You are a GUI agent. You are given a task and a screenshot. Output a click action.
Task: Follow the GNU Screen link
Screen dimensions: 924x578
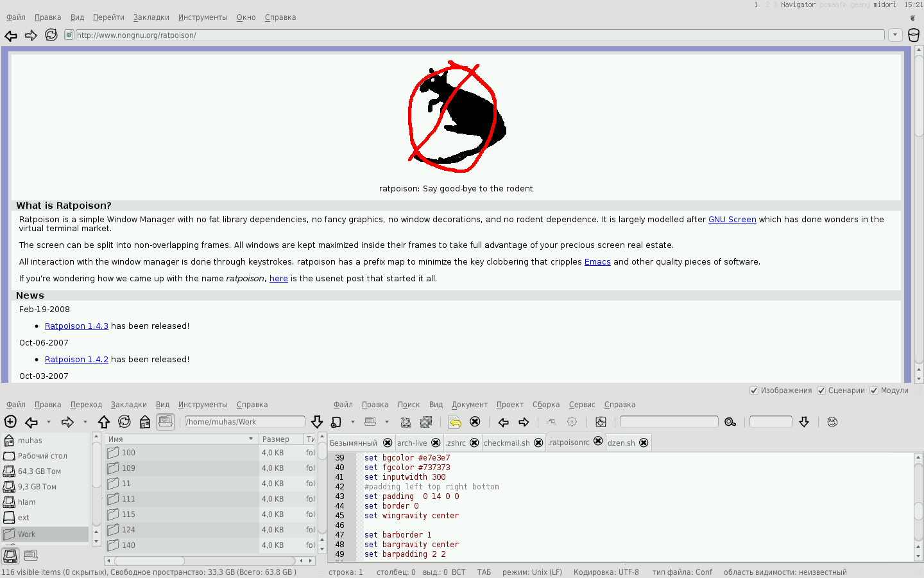pos(732,220)
